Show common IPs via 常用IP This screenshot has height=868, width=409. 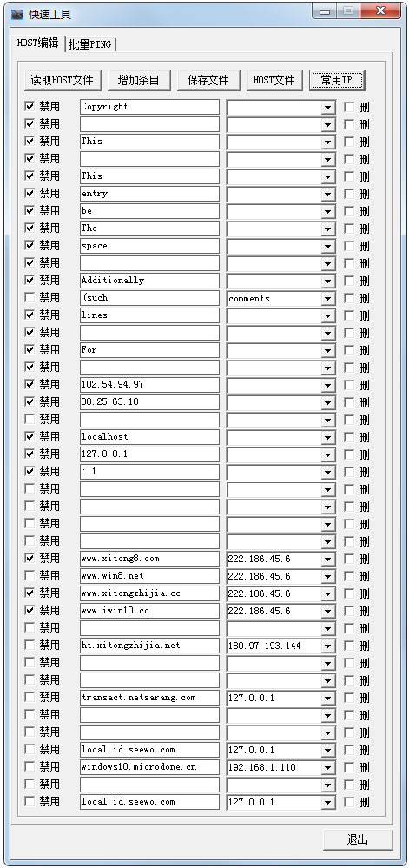tap(337, 80)
